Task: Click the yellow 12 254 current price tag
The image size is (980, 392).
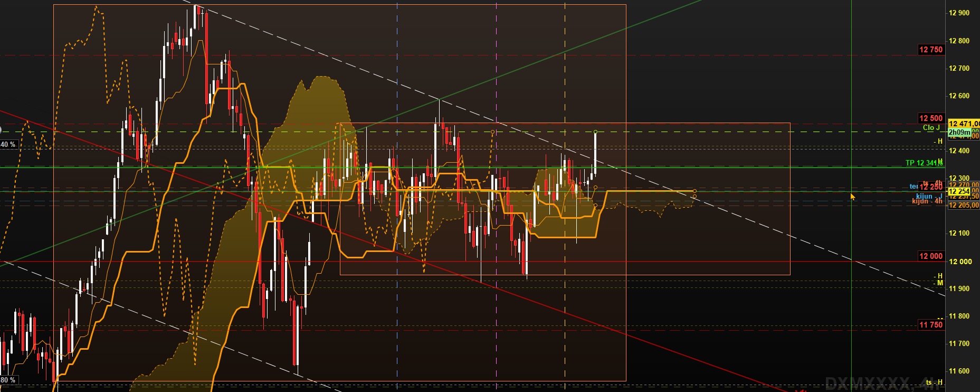Action: [959, 191]
